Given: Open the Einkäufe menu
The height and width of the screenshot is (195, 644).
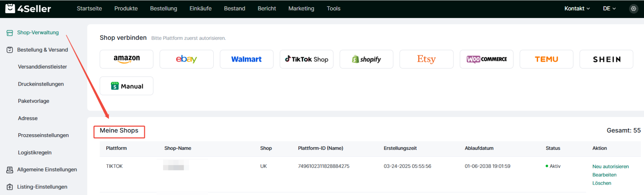Looking at the screenshot, I should tap(200, 9).
